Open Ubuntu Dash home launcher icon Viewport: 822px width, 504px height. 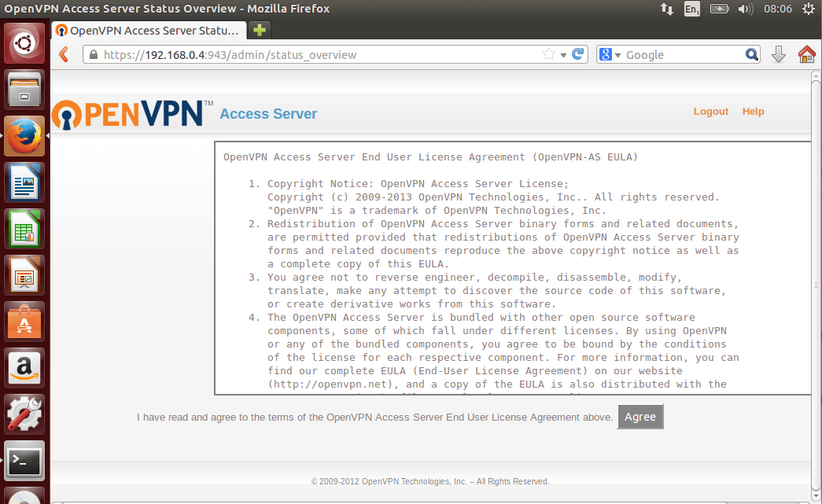pyautogui.click(x=24, y=43)
